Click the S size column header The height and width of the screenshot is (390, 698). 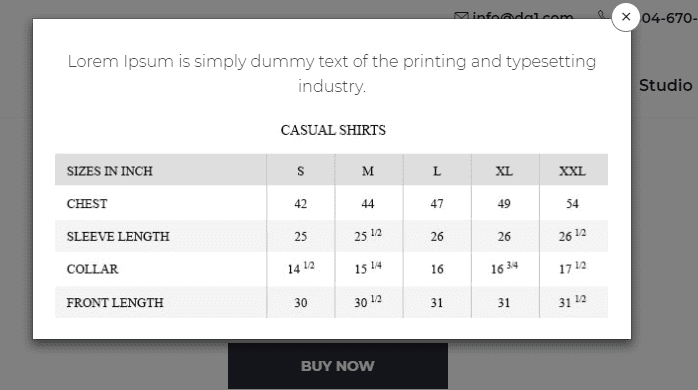coord(300,171)
